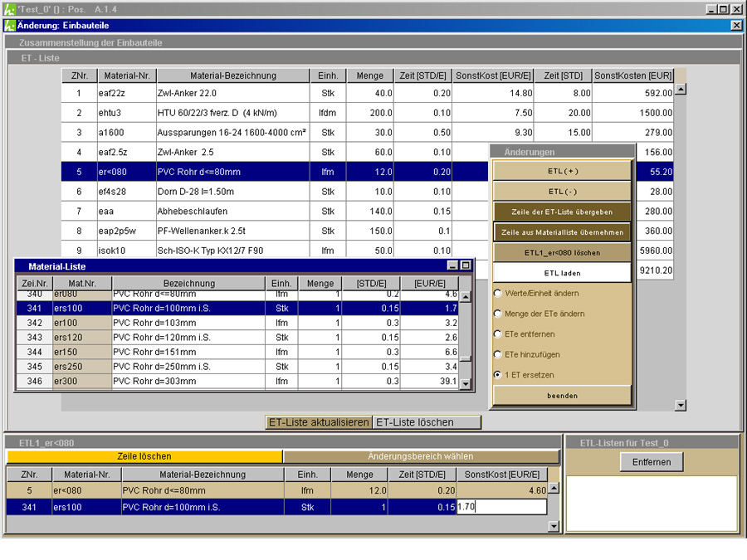
Task: Select 'ETe hinzufügen' radio button
Action: [x=498, y=354]
